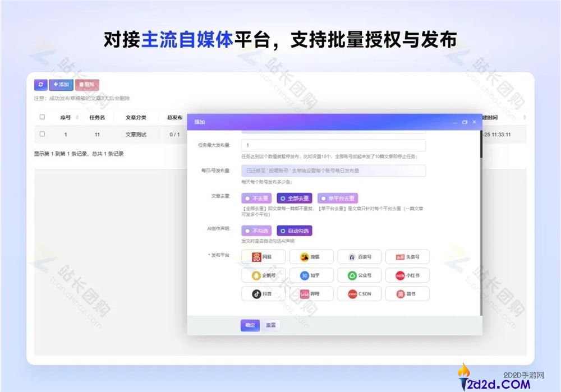Choose the CSDN platform
The image size is (561, 392).
[x=359, y=294]
